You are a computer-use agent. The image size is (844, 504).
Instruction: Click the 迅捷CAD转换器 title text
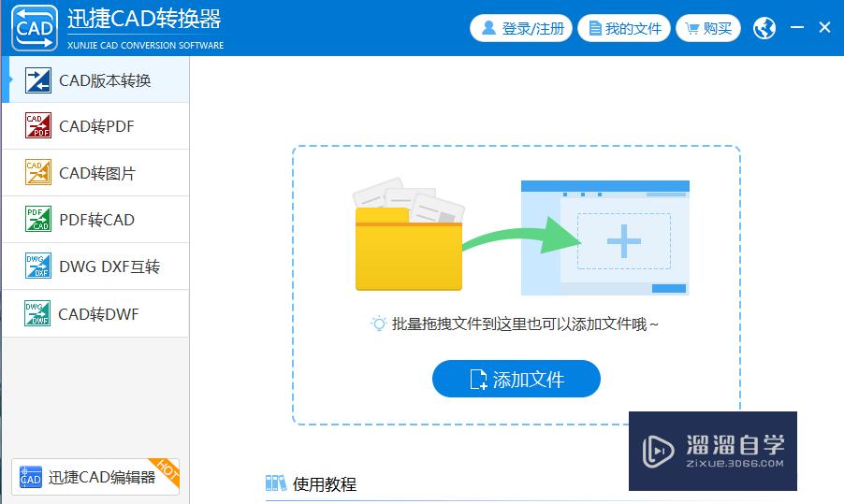pos(144,19)
